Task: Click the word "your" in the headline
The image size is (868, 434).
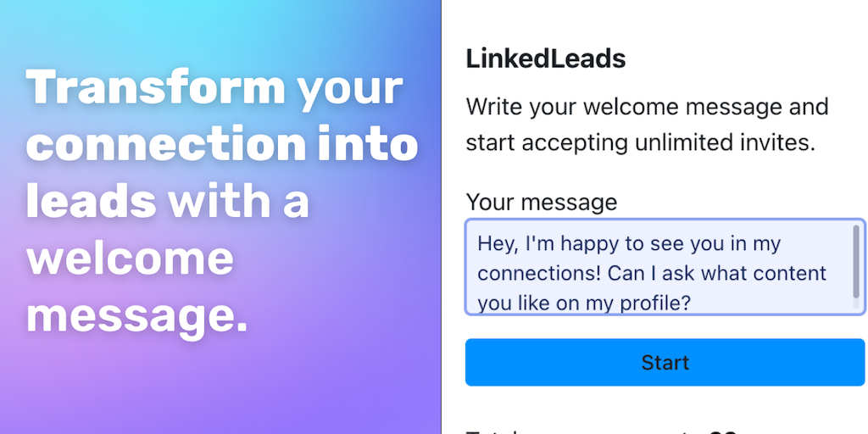Action: click(349, 87)
